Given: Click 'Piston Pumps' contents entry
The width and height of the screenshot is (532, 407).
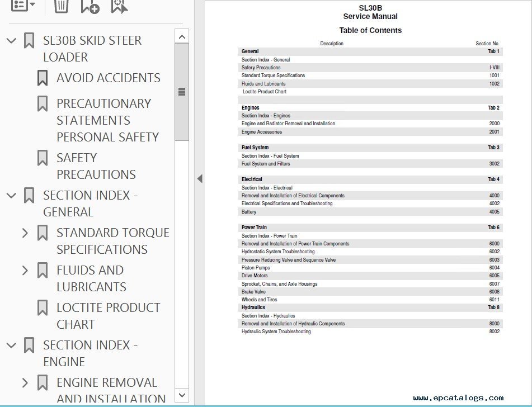Looking at the screenshot, I should click(256, 268).
